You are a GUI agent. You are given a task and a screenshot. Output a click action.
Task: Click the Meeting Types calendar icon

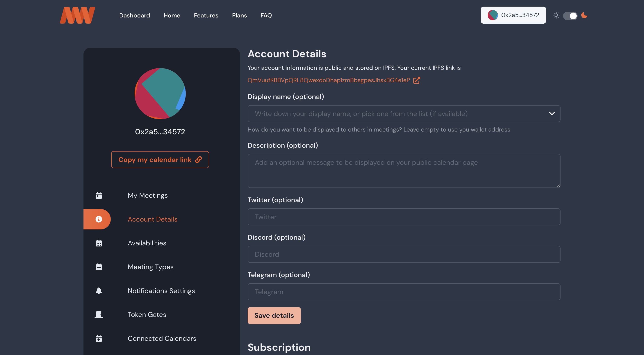click(99, 267)
